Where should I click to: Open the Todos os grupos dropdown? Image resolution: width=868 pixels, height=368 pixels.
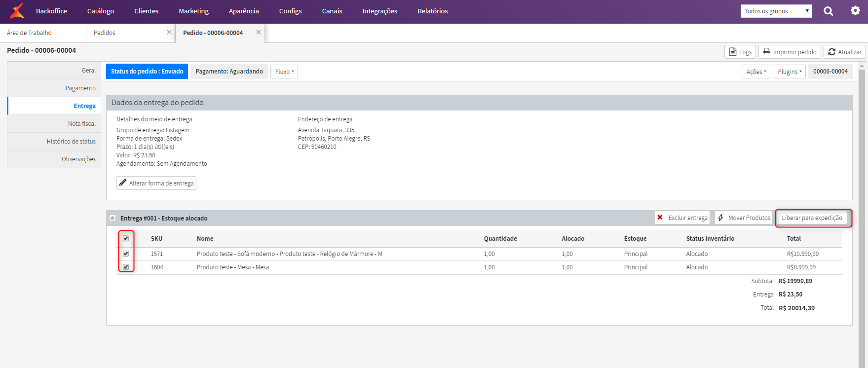click(x=776, y=11)
